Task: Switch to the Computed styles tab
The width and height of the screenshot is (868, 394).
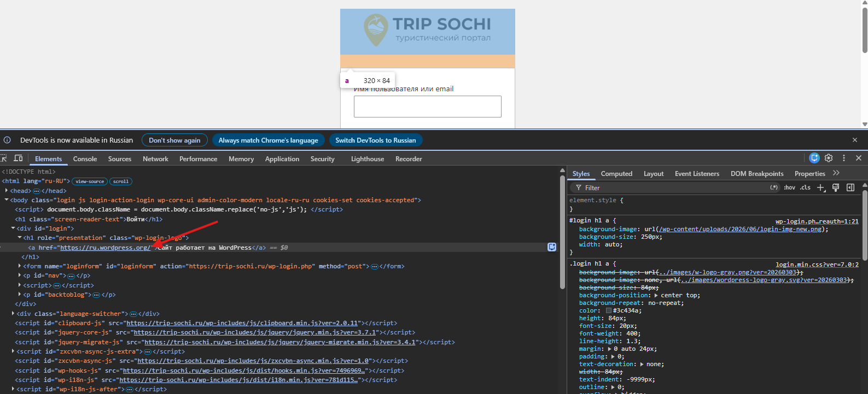Action: (x=616, y=174)
